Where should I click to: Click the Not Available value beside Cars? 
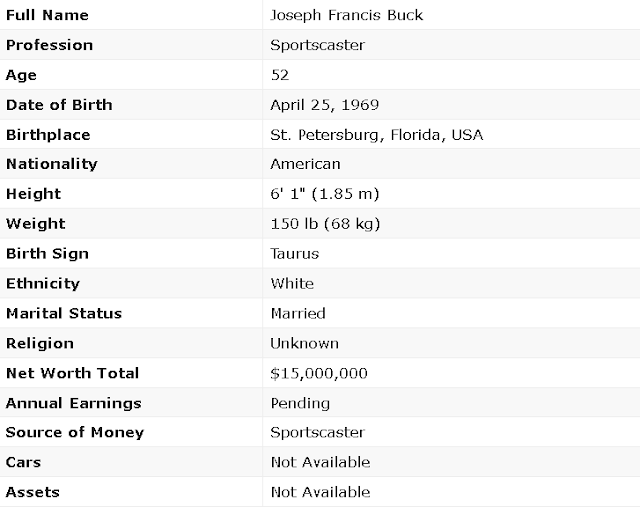coord(320,462)
